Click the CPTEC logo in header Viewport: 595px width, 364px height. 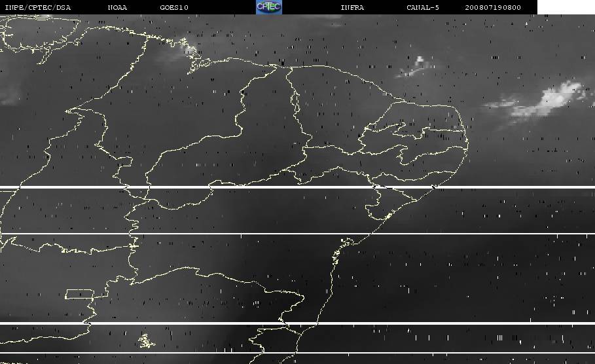pos(268,7)
